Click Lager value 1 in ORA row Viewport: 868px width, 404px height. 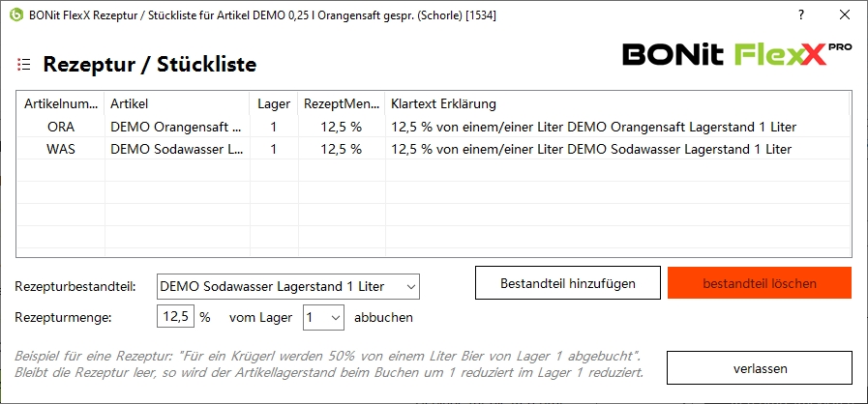(274, 128)
